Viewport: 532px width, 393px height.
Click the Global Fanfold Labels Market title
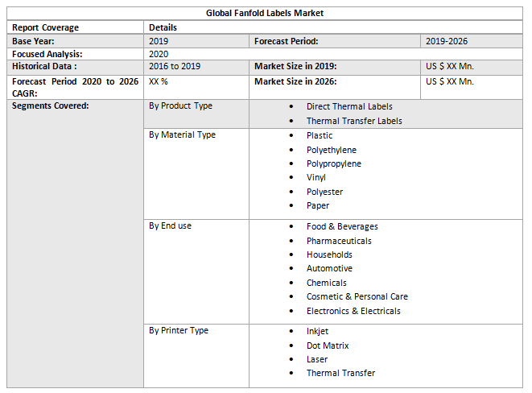click(x=265, y=13)
